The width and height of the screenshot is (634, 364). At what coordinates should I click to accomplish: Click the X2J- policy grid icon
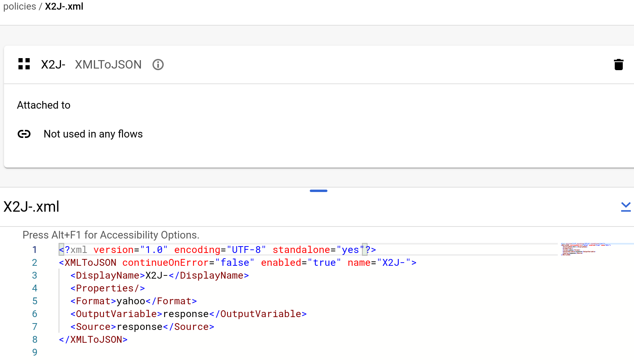pos(24,64)
